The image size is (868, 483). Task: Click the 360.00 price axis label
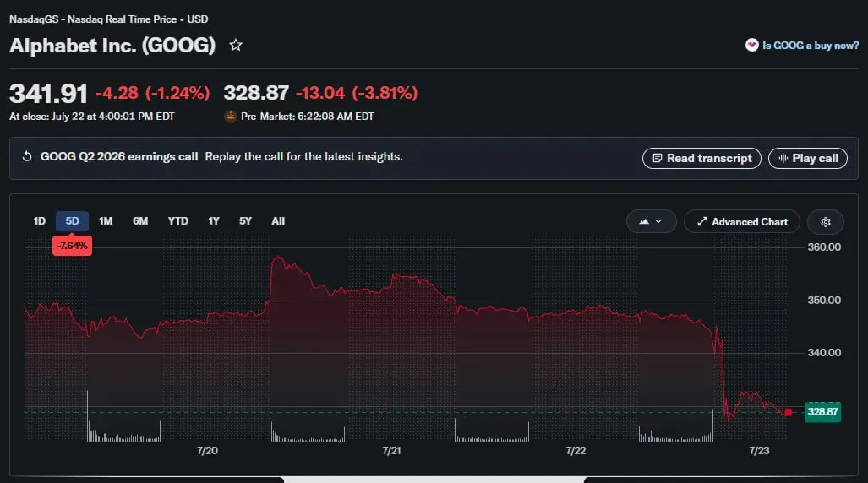[x=824, y=247]
